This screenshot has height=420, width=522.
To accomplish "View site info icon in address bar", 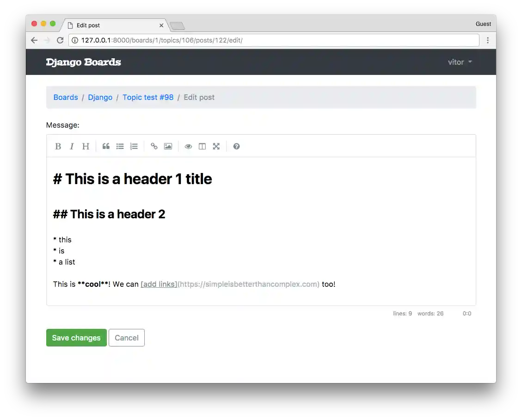I will pos(75,40).
